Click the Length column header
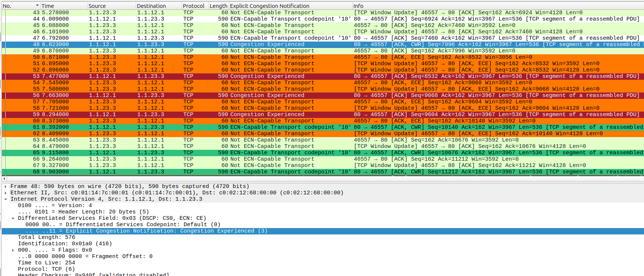 coord(218,6)
